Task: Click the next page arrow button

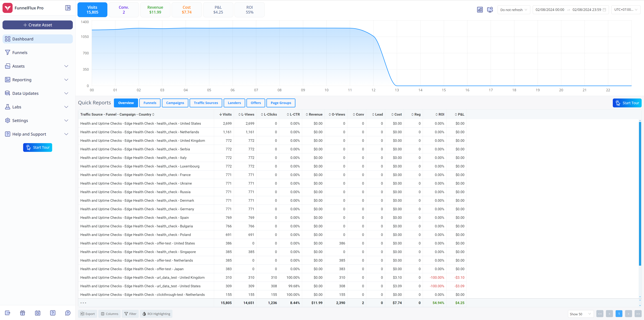Action: pyautogui.click(x=628, y=314)
